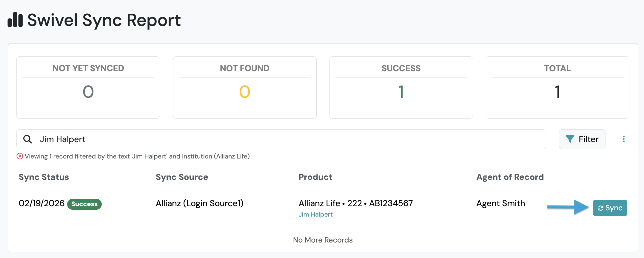The width and height of the screenshot is (644, 258).
Task: Select the SUCCESS summary card
Action: point(401,87)
